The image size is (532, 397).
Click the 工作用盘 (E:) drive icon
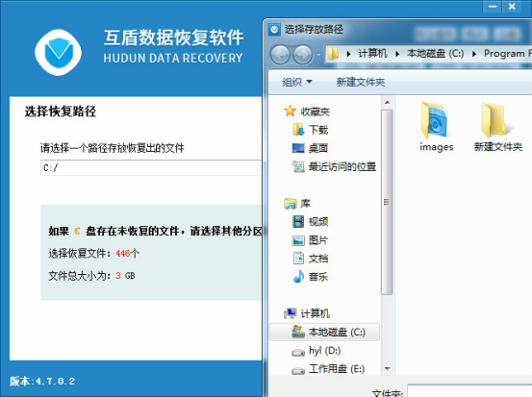298,371
